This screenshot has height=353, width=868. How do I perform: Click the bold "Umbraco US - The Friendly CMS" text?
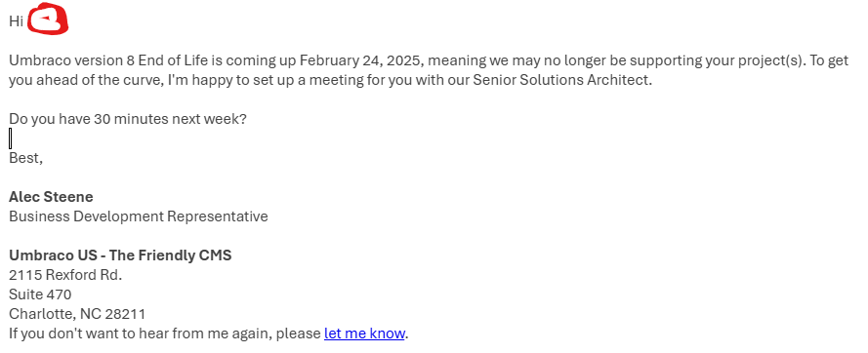pos(120,255)
